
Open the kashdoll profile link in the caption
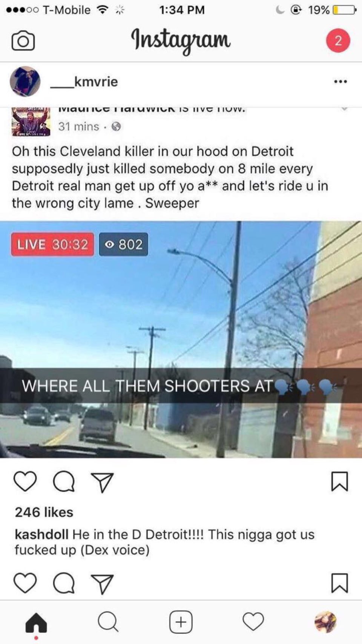[x=41, y=534]
